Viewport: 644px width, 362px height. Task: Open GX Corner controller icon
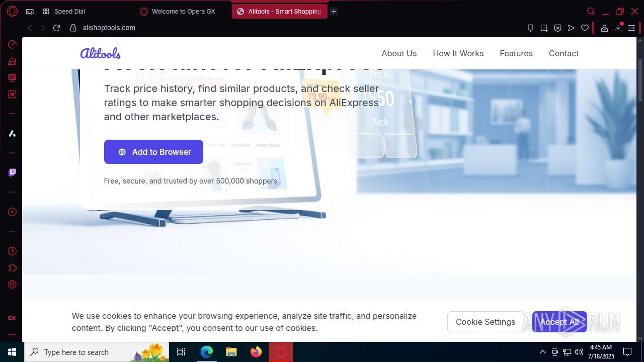tap(30, 11)
